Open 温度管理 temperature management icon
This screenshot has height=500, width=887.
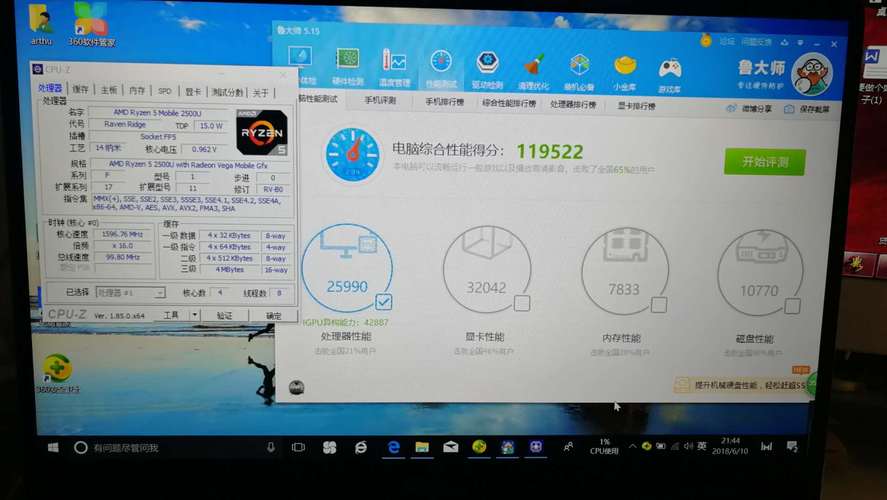[394, 67]
